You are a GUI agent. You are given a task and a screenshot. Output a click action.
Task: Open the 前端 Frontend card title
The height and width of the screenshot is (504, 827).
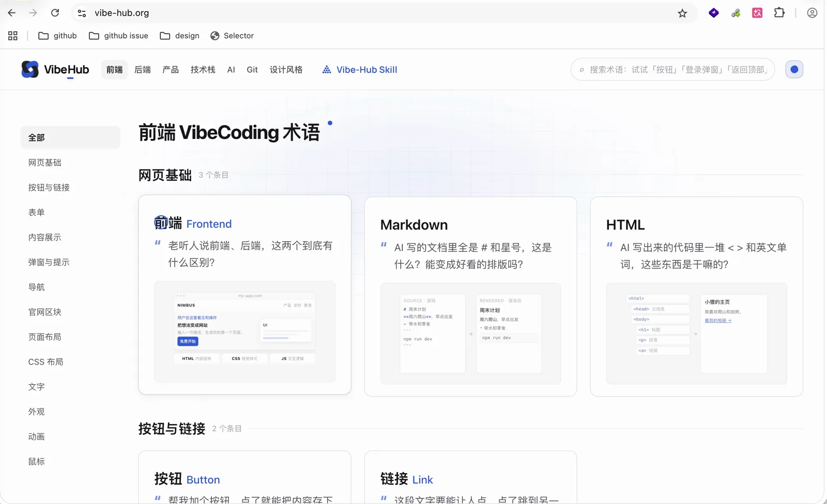193,223
